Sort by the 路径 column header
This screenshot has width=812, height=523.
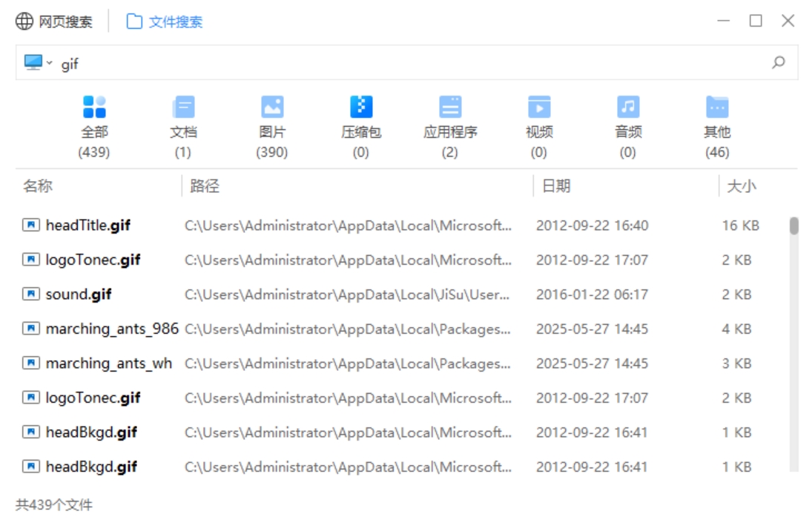[x=205, y=186]
